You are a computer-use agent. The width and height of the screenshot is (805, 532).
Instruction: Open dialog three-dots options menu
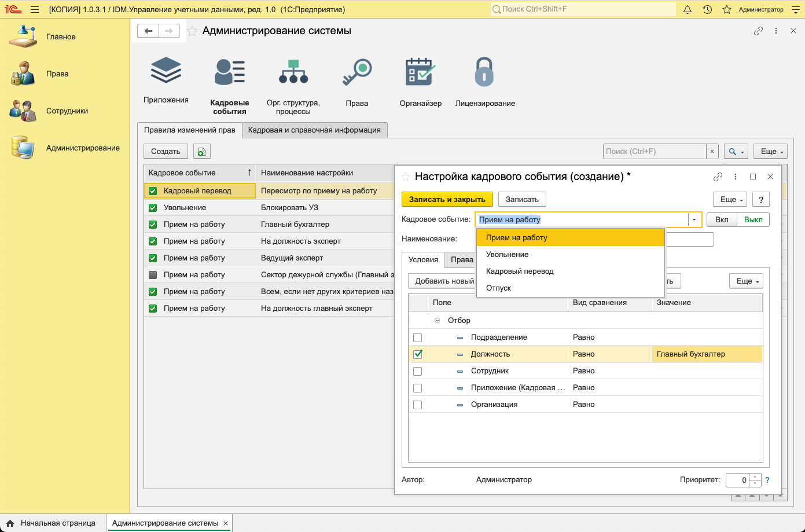(736, 177)
